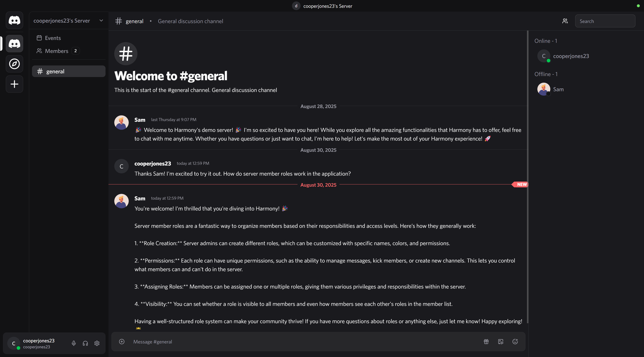Open Sam's profile from member list

pyautogui.click(x=558, y=89)
